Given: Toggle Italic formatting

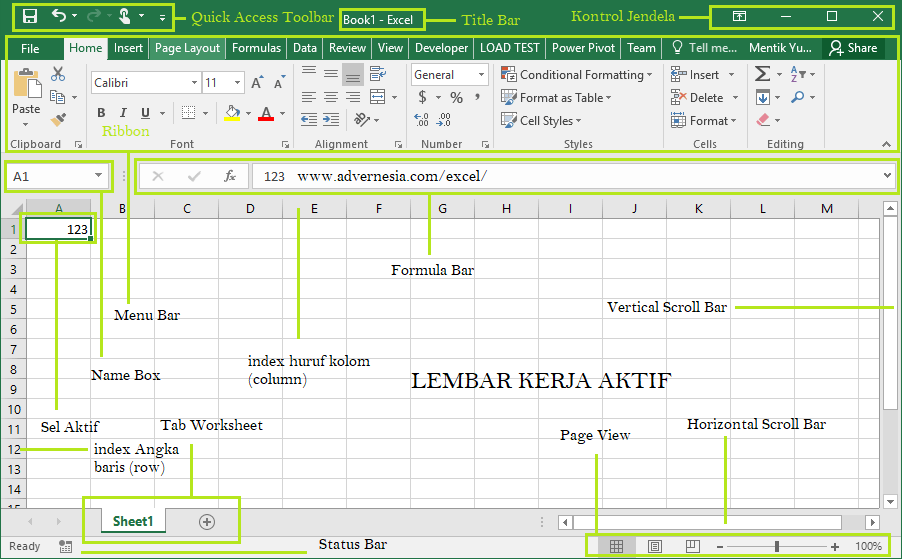Looking at the screenshot, I should pos(123,113).
